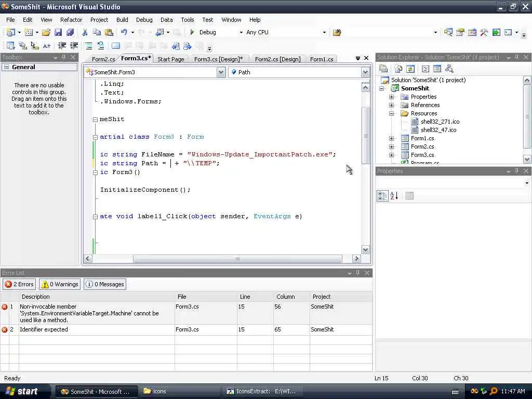Click the Paste clipboard icon
This screenshot has width=532, height=399.
click(109, 32)
